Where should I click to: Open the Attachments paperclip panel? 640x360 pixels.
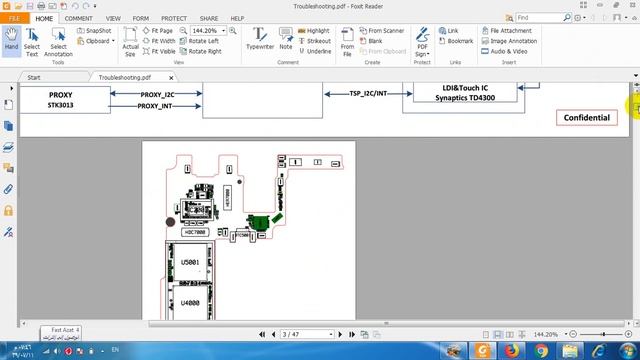pos(8,189)
